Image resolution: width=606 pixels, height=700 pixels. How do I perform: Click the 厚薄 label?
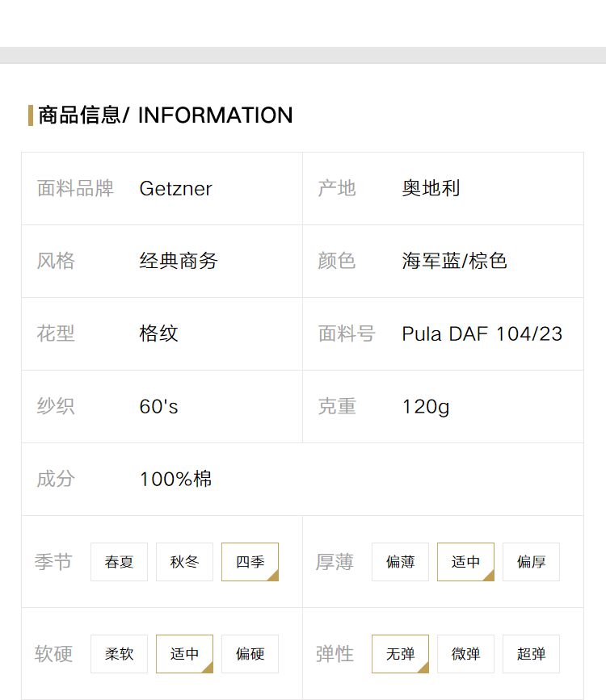335,562
